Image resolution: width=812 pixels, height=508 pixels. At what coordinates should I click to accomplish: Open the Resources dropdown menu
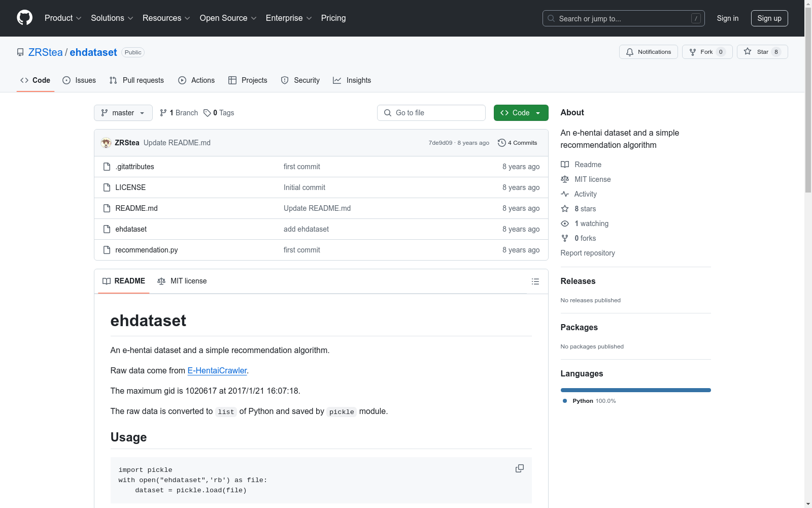(166, 18)
